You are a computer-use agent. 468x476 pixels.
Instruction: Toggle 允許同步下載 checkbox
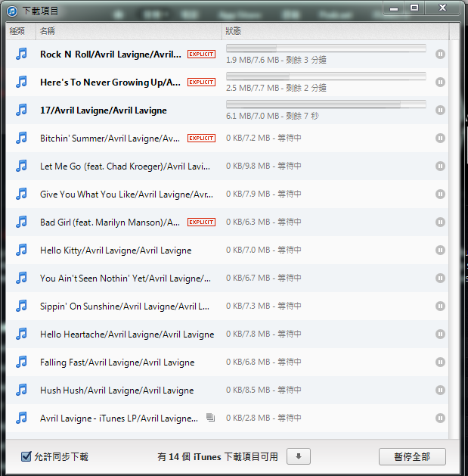coord(26,456)
